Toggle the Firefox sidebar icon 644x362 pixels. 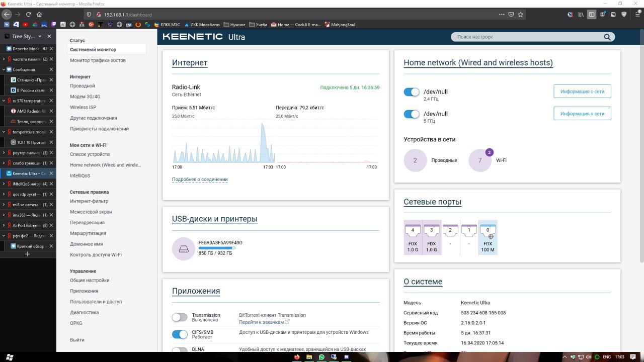592,15
